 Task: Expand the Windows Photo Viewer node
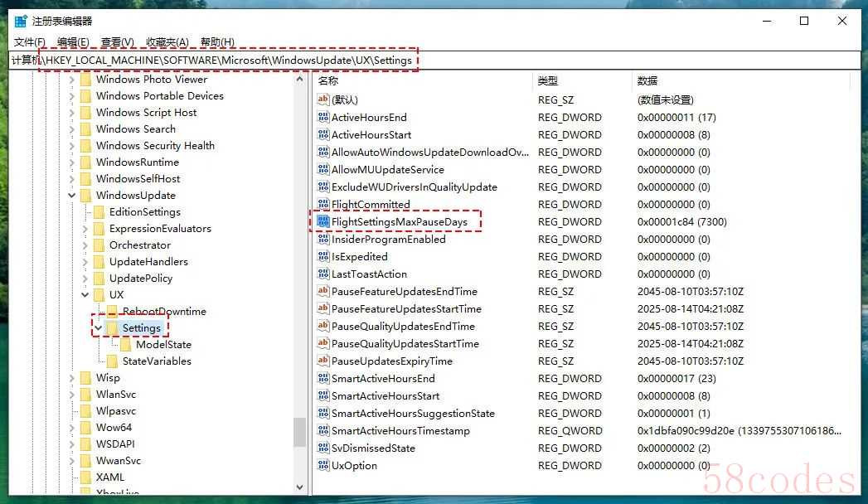pyautogui.click(x=72, y=80)
